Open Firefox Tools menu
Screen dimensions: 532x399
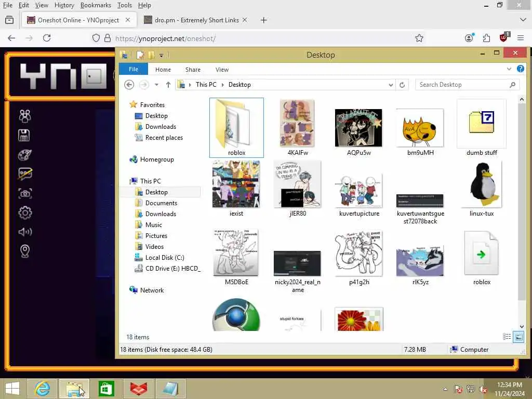click(x=125, y=5)
